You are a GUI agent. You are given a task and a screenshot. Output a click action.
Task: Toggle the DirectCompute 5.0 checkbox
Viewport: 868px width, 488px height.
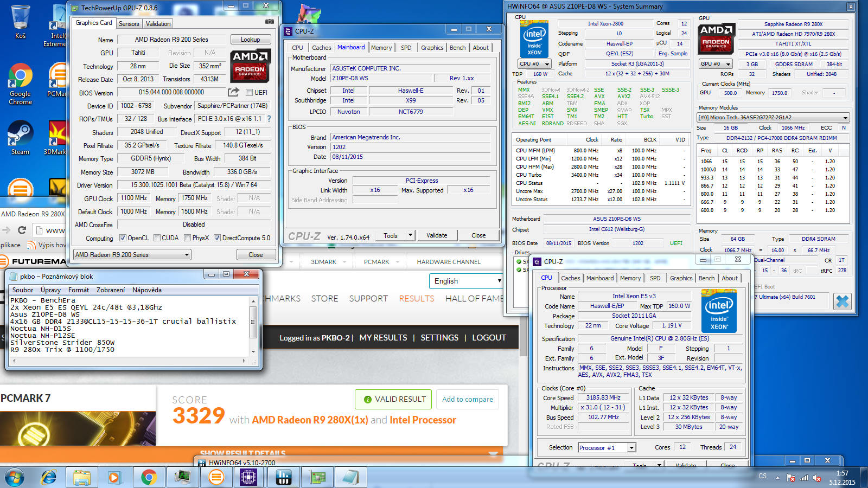pos(217,238)
